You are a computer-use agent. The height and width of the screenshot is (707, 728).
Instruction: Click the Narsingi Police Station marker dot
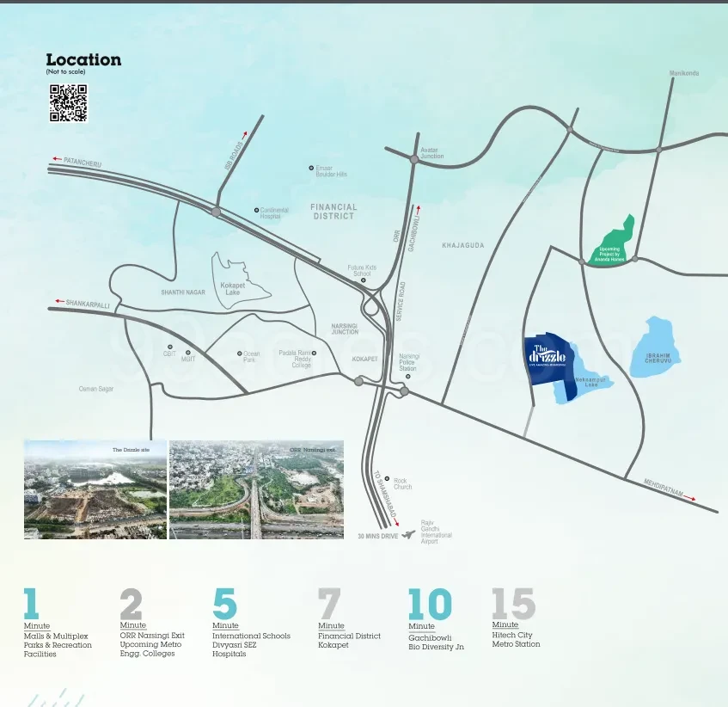(408, 376)
